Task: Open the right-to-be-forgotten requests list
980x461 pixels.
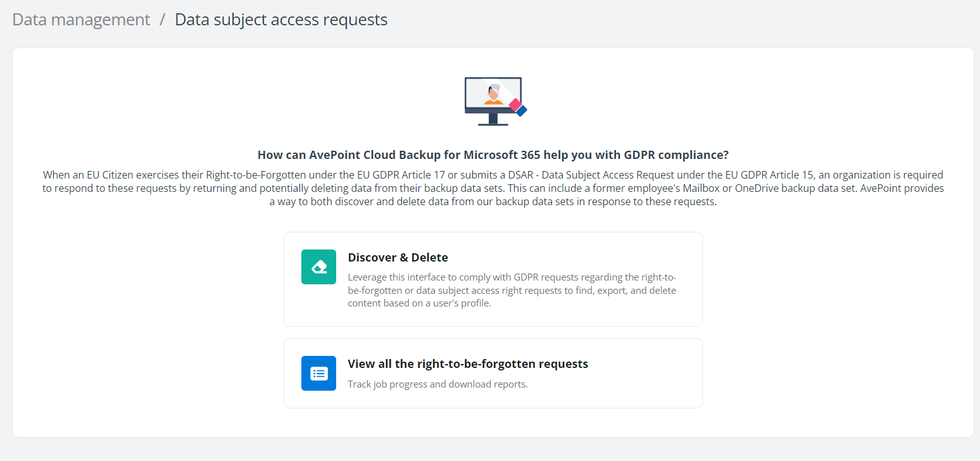Action: coord(493,373)
